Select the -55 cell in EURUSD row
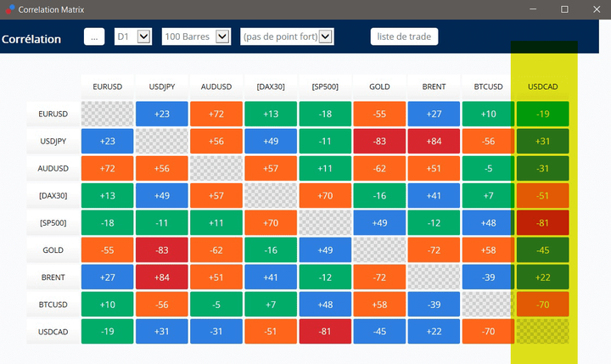The width and height of the screenshot is (611, 364). (379, 114)
